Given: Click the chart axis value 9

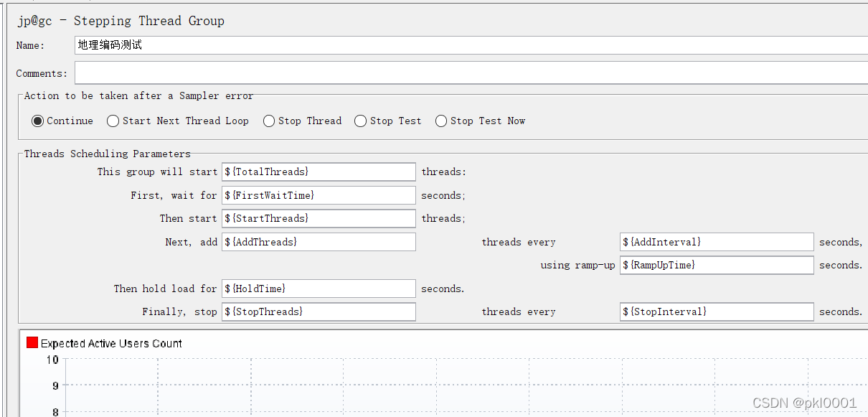Looking at the screenshot, I should click(55, 385).
